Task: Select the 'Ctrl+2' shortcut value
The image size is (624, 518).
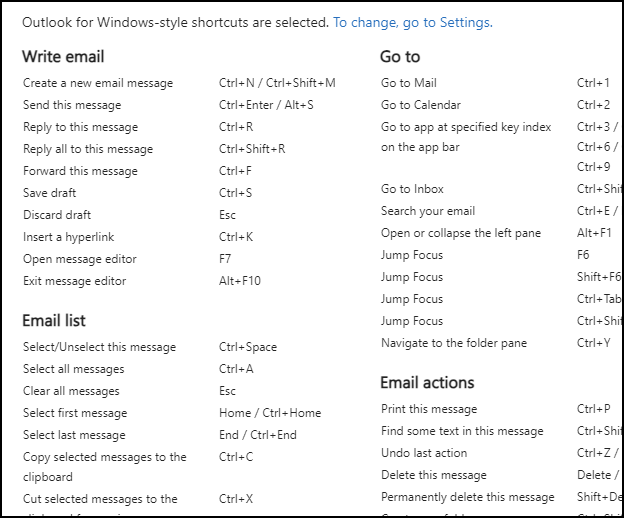Action: pos(593,105)
